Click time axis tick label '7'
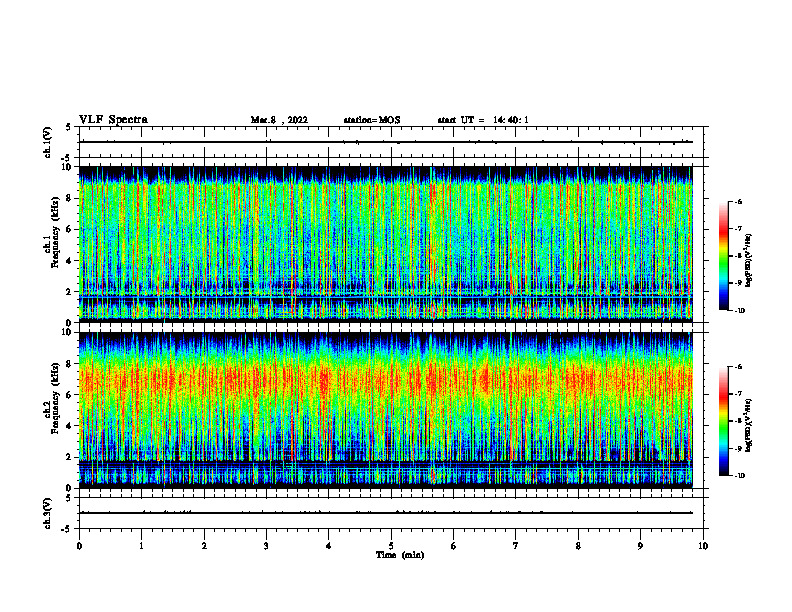This screenshot has height=612, width=792. (x=516, y=546)
